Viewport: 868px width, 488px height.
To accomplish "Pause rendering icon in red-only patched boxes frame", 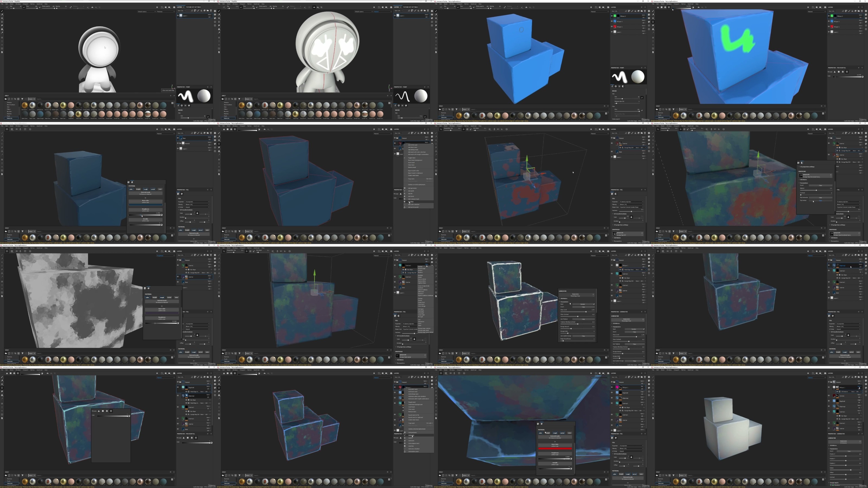I will pos(591,129).
